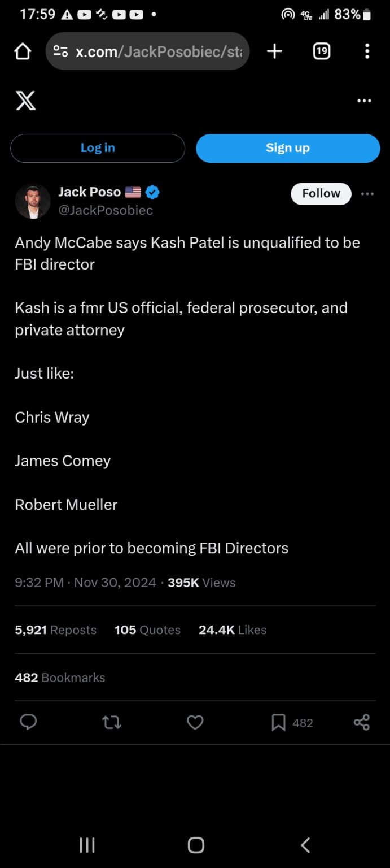Screen dimensions: 390x868
Task: Reply using the comment bubble icon
Action: pos(28,722)
